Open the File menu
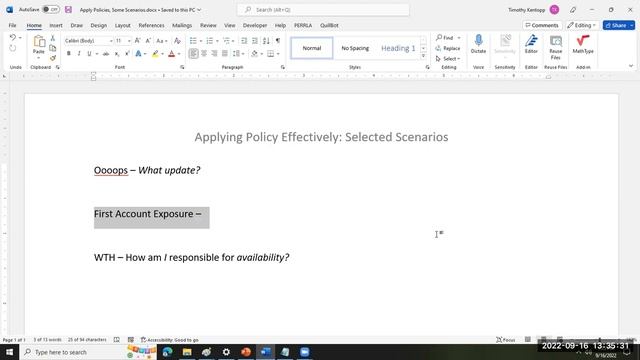Image resolution: width=640 pixels, height=360 pixels. pos(12,25)
